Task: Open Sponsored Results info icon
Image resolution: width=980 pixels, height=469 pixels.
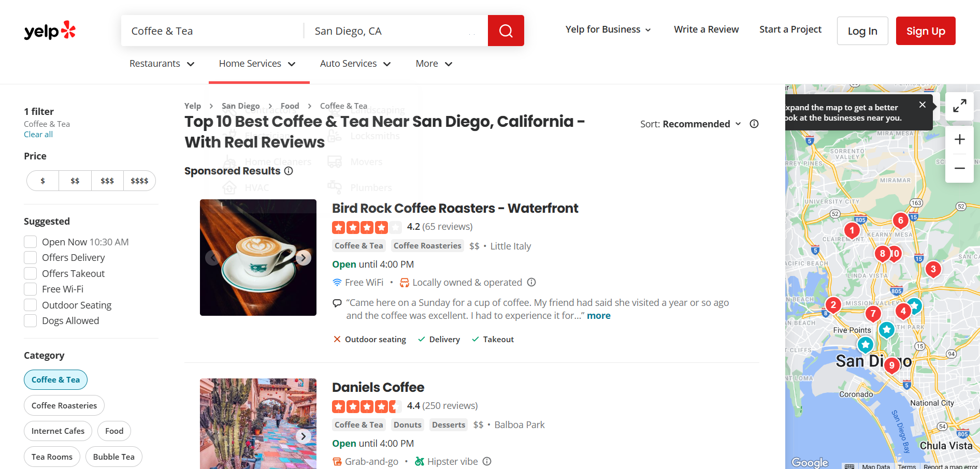Action: pos(289,171)
